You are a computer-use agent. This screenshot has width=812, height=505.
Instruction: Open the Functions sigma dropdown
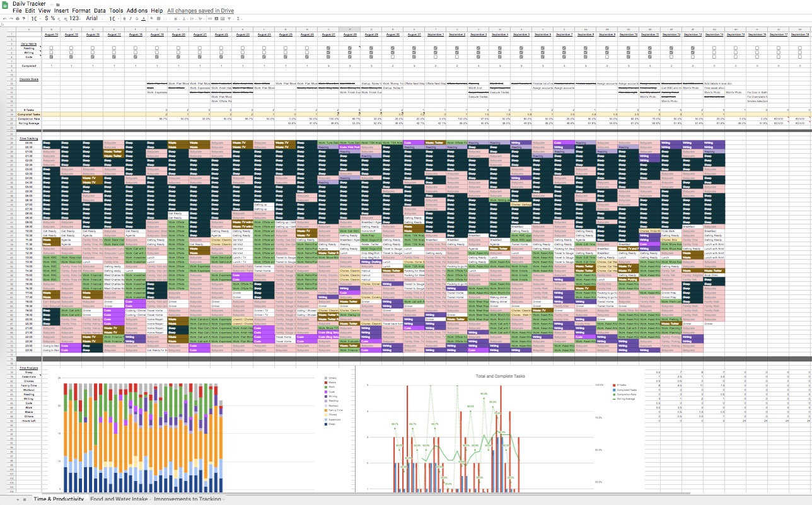click(x=239, y=19)
